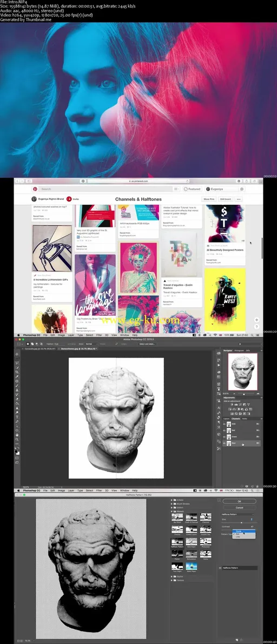The image size is (277, 644).
Task: Open Image menu above the Filter Gallery
Action: pyautogui.click(x=61, y=491)
